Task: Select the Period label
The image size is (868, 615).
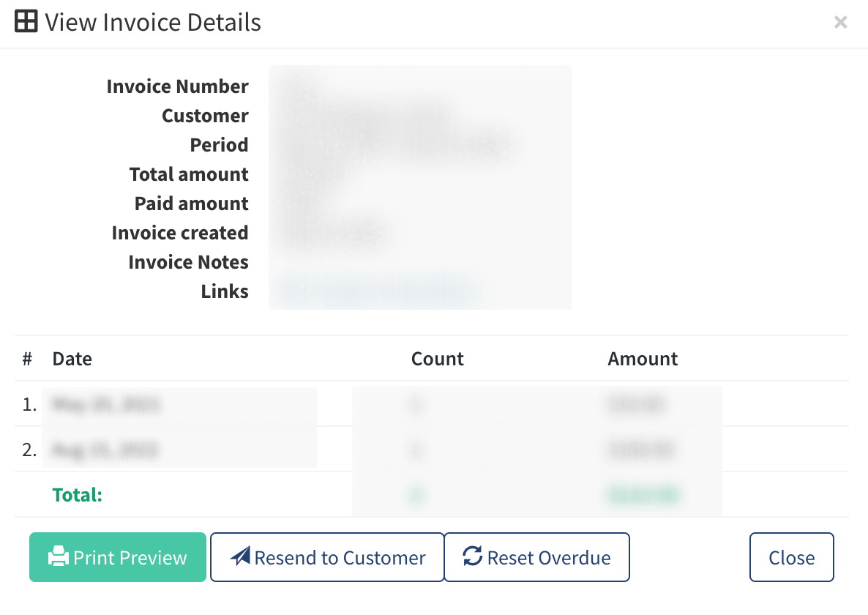Action: coord(220,145)
